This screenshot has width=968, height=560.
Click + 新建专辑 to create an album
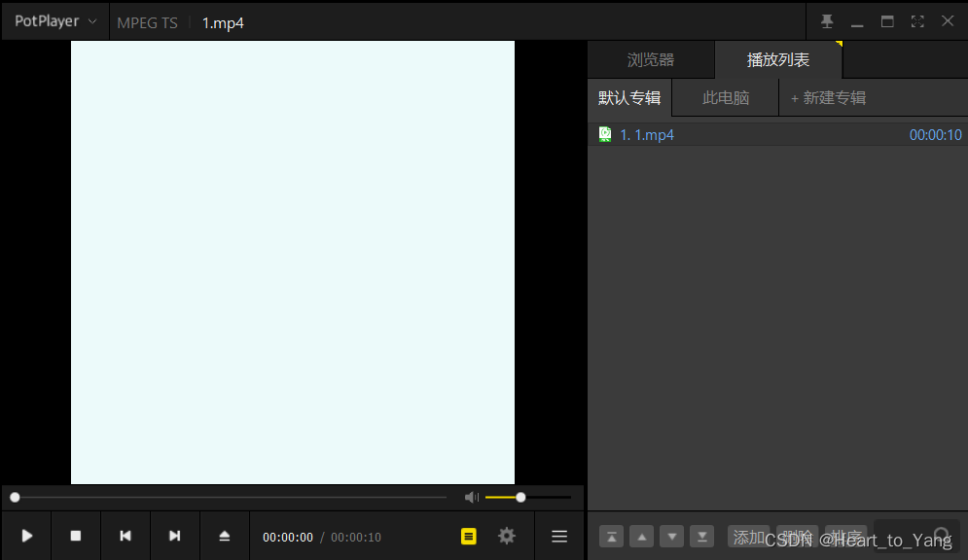coord(828,97)
